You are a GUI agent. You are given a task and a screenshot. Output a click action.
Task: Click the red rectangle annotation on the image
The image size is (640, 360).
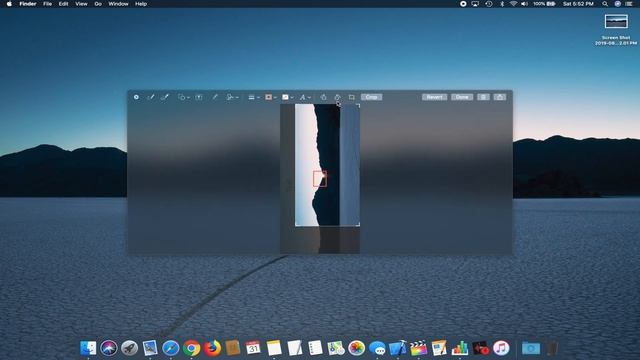click(x=320, y=179)
